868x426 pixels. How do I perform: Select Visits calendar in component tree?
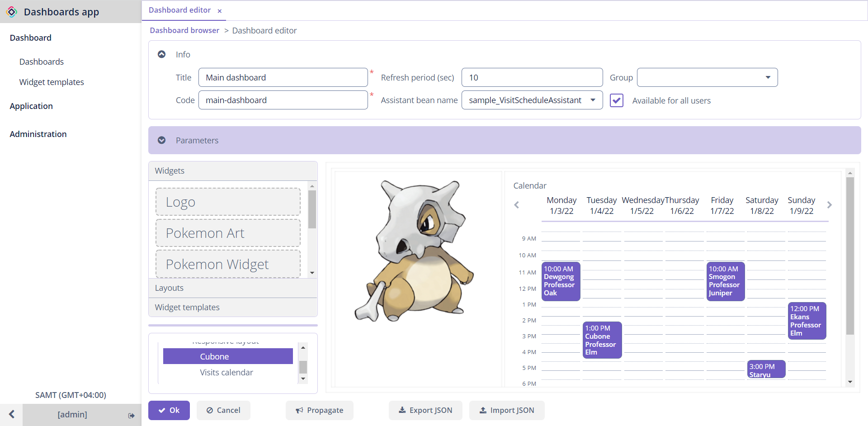[x=226, y=372]
